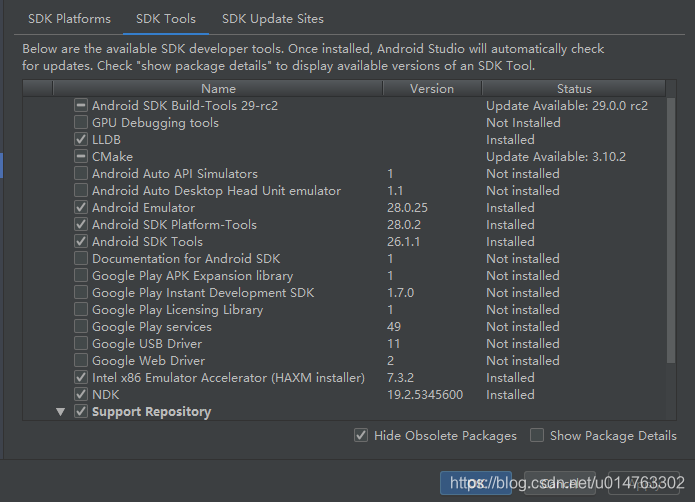Image resolution: width=695 pixels, height=502 pixels.
Task: Uncheck Intel x86 Emulator Accelerator checkbox
Action: (81, 377)
